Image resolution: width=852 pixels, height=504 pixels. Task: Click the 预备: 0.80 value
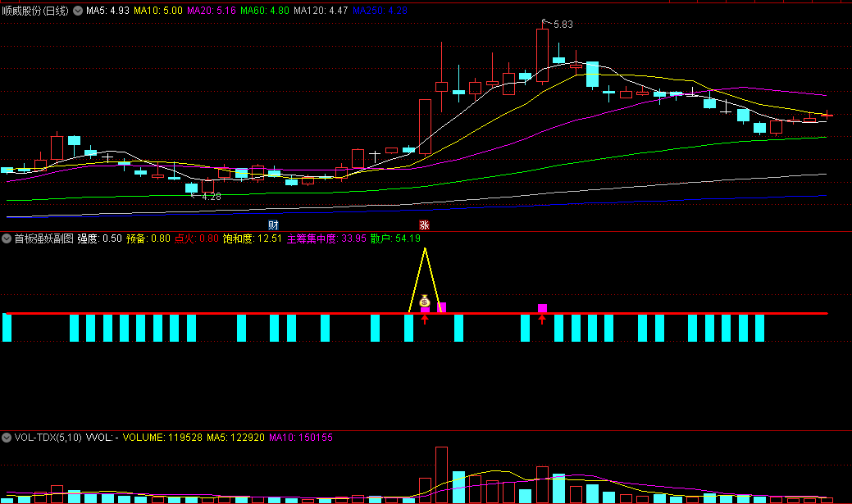(148, 238)
